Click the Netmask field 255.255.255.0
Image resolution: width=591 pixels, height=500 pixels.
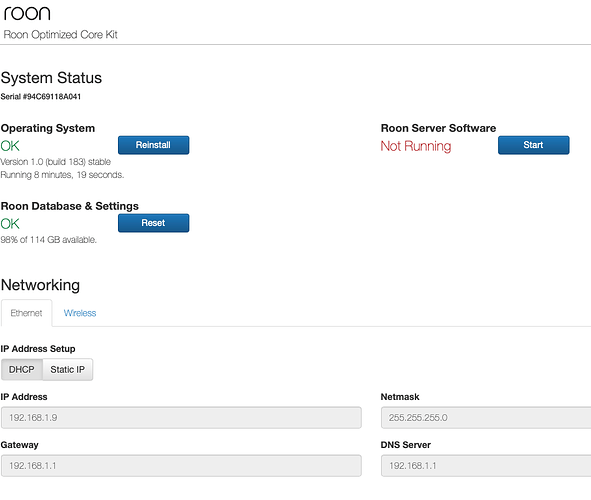coord(486,417)
